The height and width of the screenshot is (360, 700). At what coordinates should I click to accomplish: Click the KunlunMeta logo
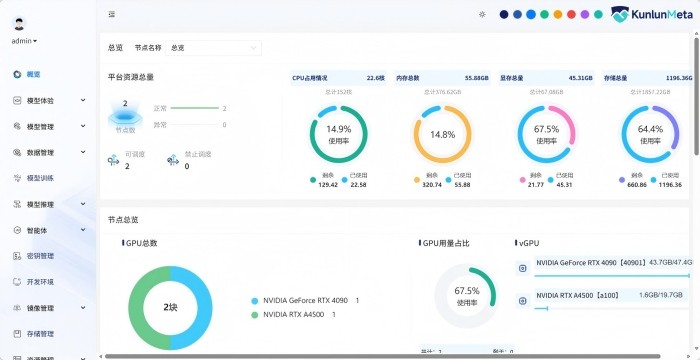[x=651, y=14]
